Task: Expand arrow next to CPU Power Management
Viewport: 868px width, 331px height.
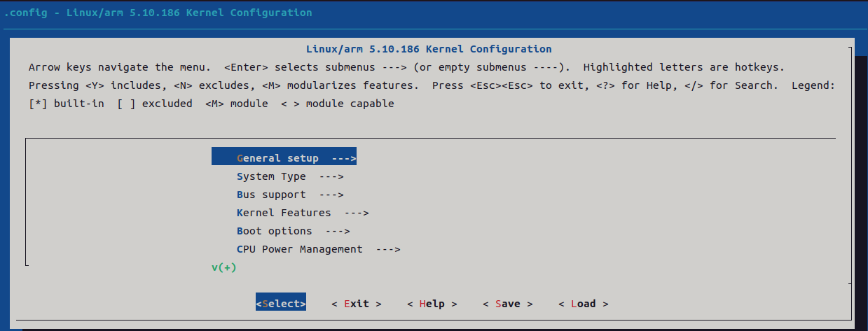Action: (x=388, y=249)
